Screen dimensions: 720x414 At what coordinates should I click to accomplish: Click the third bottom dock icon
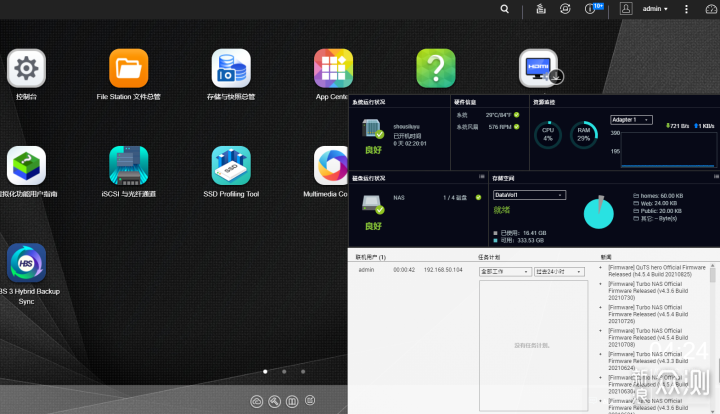coord(292,402)
